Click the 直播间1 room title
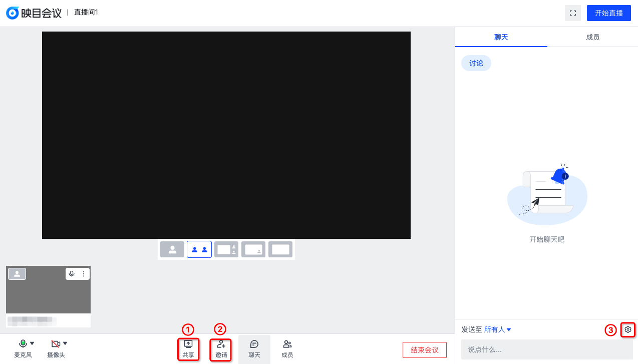Screen dimensions: 638x364 86,13
